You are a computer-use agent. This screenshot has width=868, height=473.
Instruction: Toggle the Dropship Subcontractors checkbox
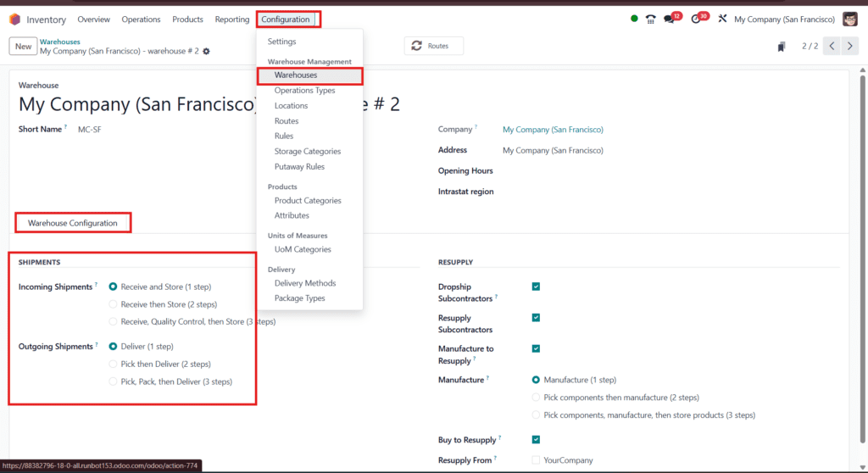point(536,287)
